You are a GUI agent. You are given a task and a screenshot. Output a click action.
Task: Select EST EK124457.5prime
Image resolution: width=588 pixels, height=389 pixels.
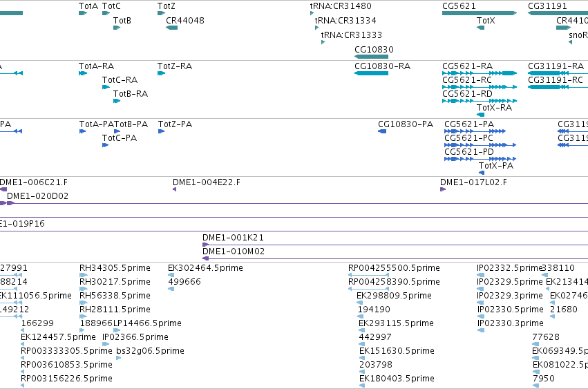pyautogui.click(x=58, y=337)
